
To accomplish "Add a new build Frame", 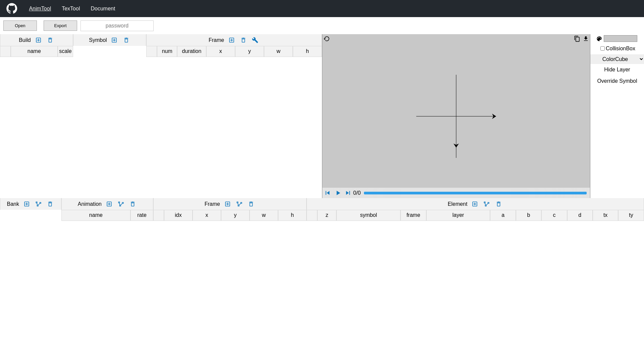I will pos(232,40).
